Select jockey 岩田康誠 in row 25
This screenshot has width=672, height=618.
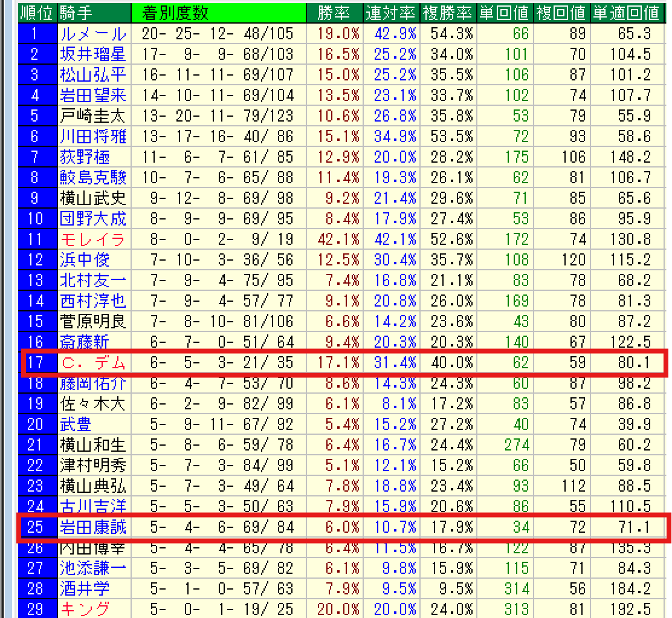click(93, 527)
